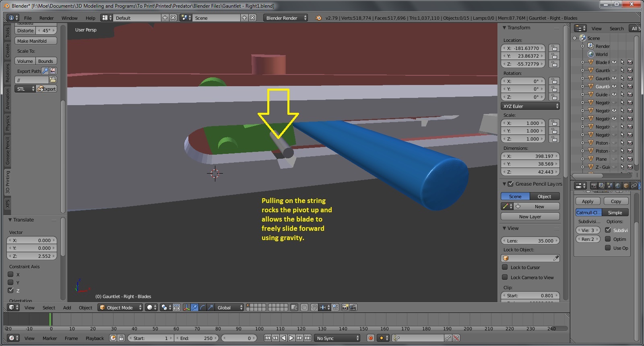Switch to the 3D Printing sidebar tab
Viewport: 644px width, 346px height.
[x=7, y=182]
